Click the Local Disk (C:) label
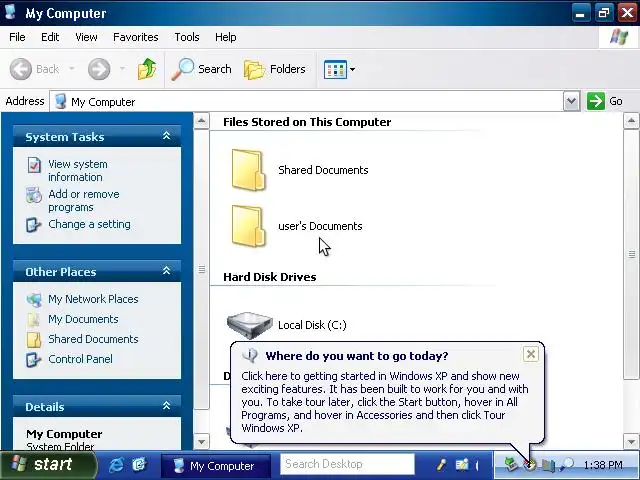640x480 pixels. click(312, 325)
